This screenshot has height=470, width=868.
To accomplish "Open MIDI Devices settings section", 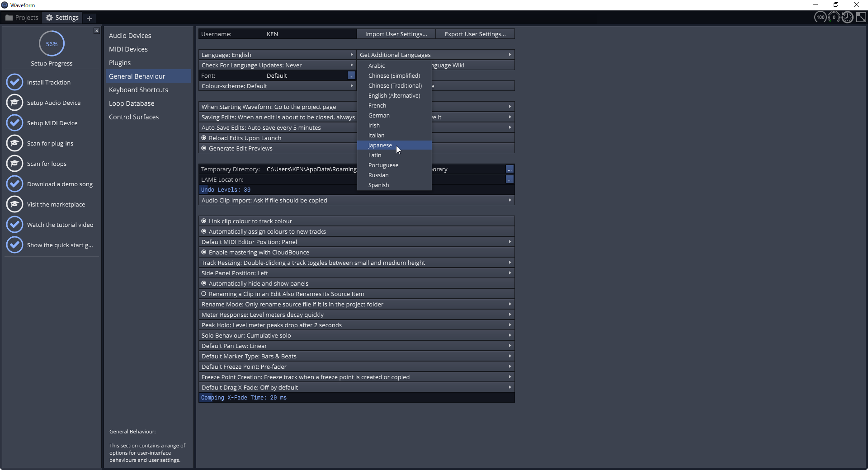I will tap(149, 49).
